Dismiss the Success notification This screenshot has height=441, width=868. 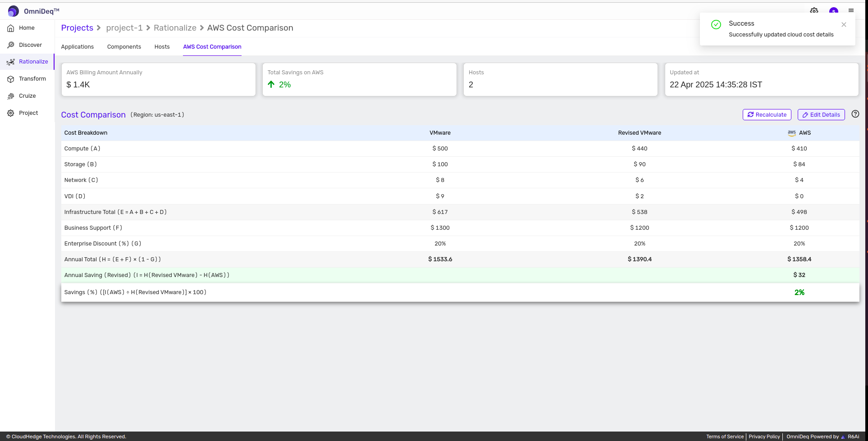[844, 25]
